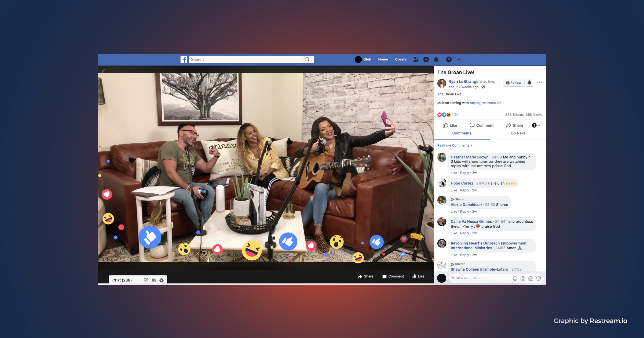Open the Messenger icon in the top bar

pos(426,60)
